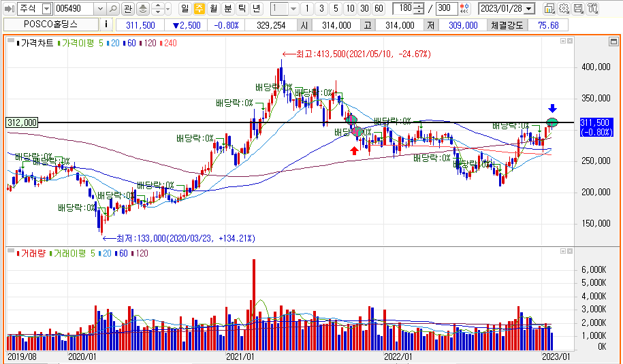
Task: Click the 저 low price label
Action: click(x=431, y=25)
